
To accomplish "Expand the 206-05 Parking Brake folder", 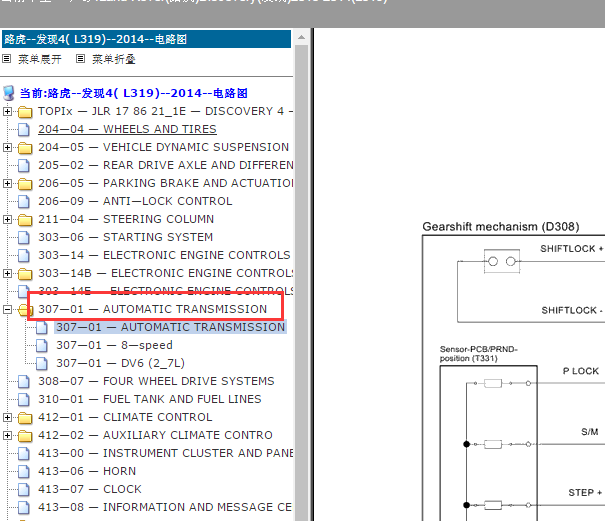I will (7, 183).
